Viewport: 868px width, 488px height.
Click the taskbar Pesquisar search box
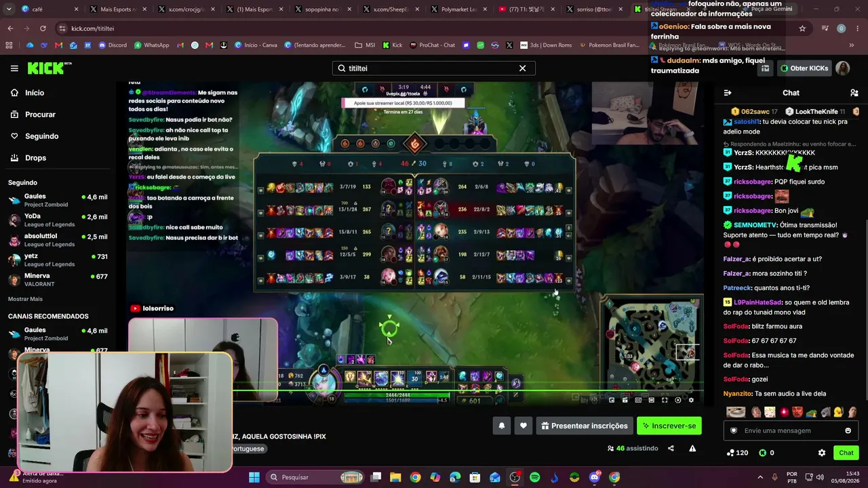click(x=315, y=477)
